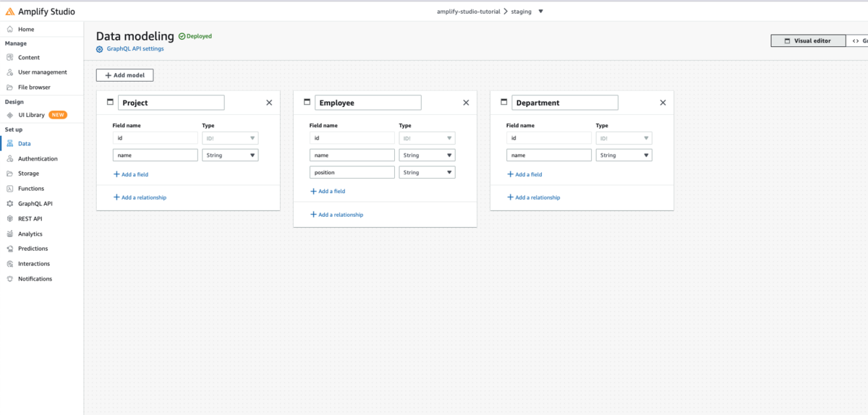Add a field to Project model
Screen dimensions: 868x415
131,174
